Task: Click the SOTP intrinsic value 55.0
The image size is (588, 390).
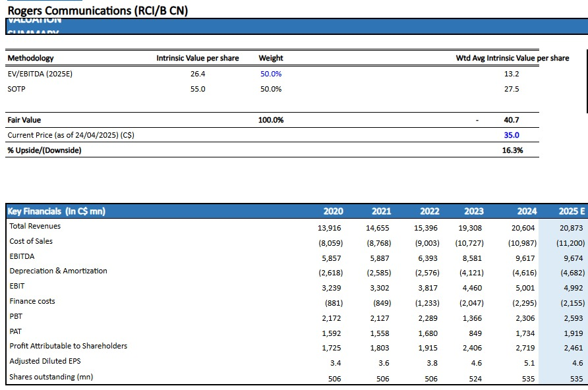Action: click(198, 89)
